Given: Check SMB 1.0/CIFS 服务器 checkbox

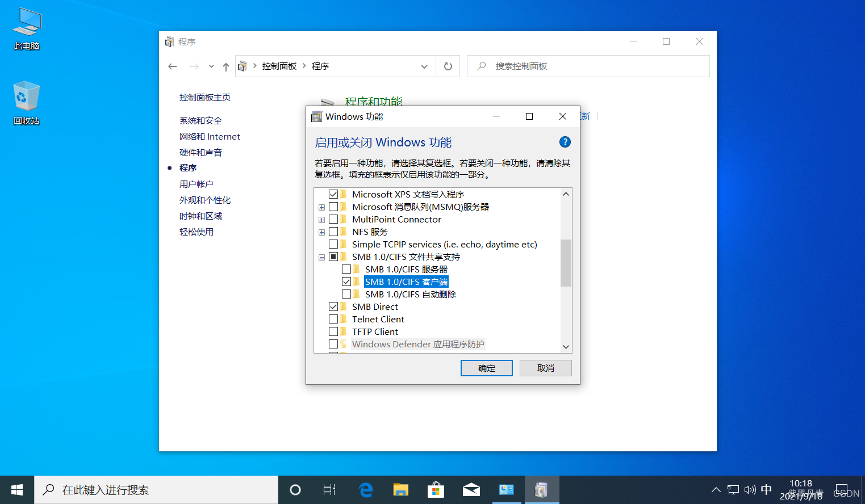Looking at the screenshot, I should 346,269.
